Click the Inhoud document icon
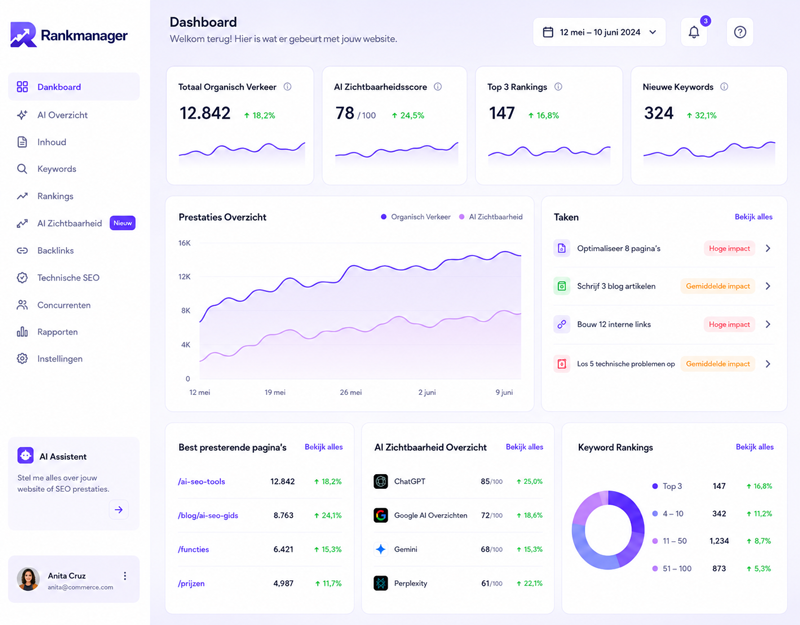Viewport: 800px width, 625px height. coord(22,142)
